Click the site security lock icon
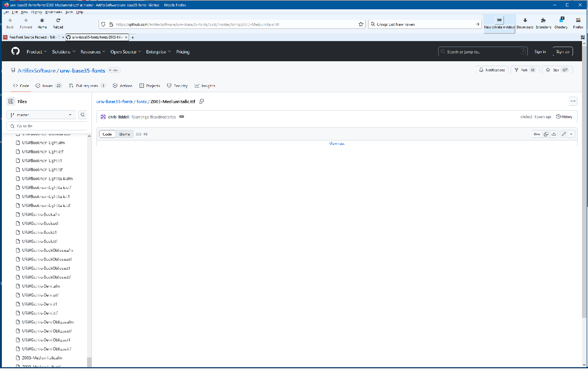 (x=111, y=25)
